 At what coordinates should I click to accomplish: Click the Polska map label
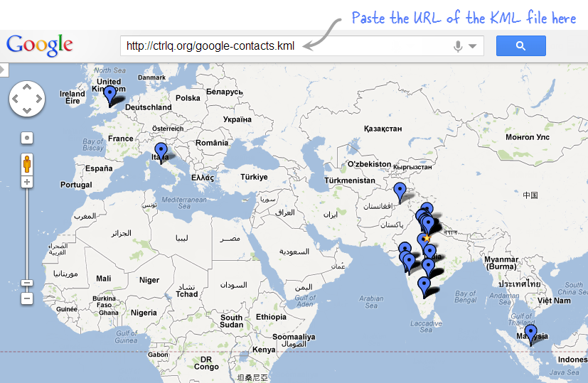click(188, 98)
